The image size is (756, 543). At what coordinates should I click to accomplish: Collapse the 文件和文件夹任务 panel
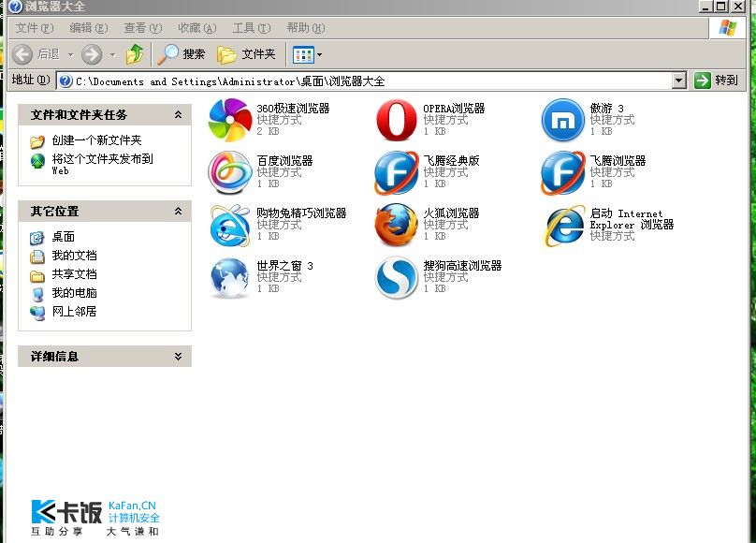click(178, 115)
